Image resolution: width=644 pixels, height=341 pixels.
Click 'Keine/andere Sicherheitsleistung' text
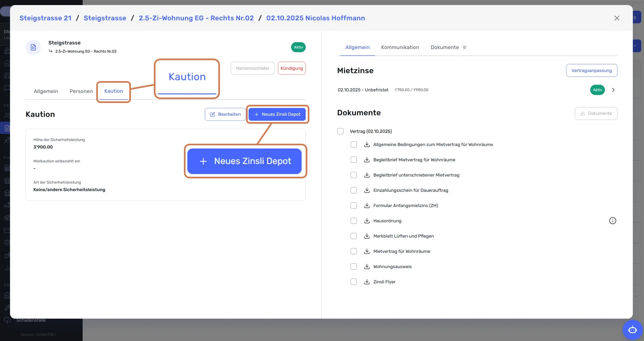(69, 190)
